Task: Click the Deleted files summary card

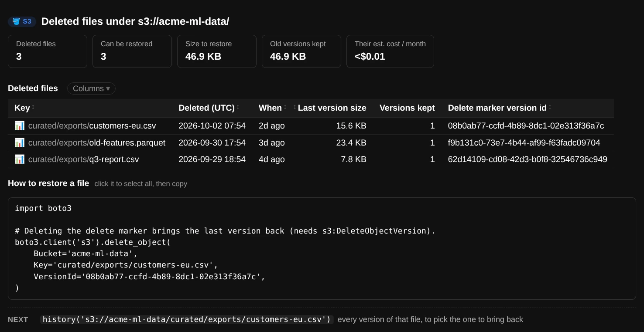Action: point(48,51)
